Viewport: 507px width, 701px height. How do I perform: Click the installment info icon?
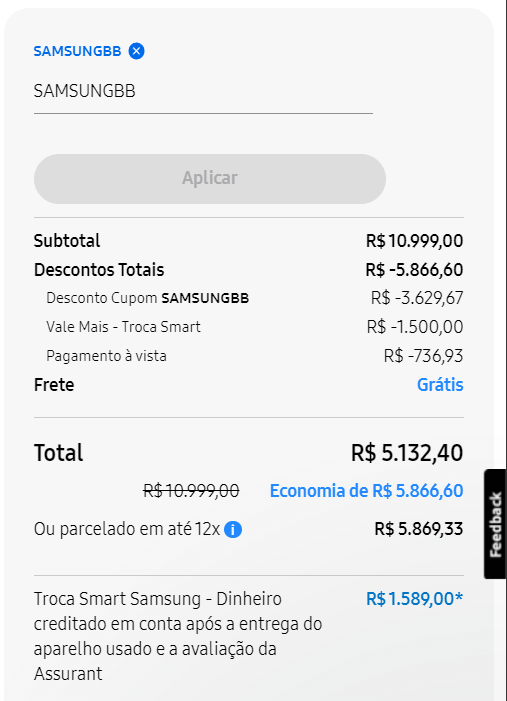point(233,530)
